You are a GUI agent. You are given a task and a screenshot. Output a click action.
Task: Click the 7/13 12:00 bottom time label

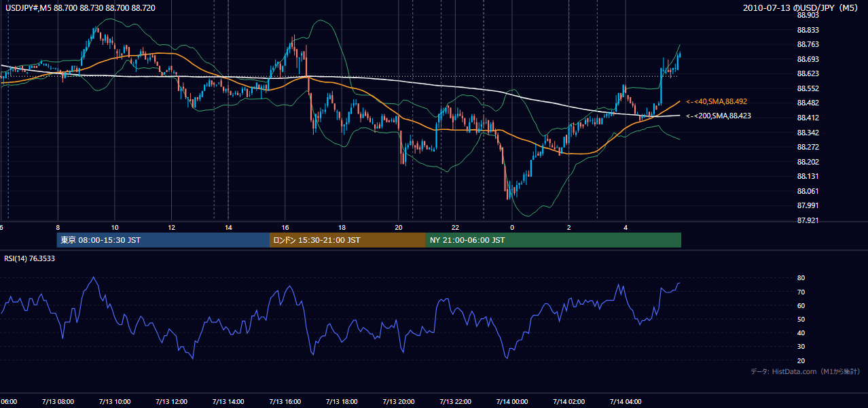coord(171,402)
